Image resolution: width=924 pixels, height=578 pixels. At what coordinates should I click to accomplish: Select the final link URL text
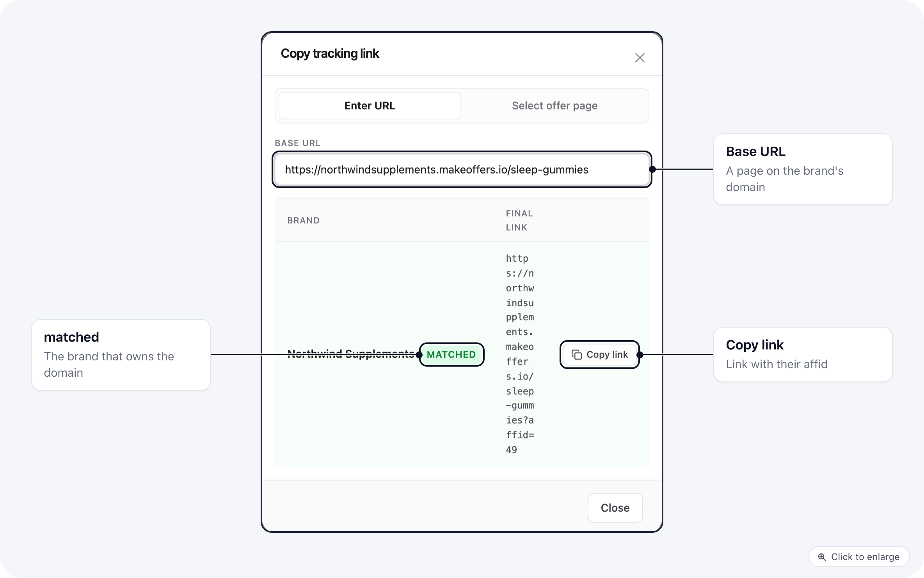click(520, 354)
